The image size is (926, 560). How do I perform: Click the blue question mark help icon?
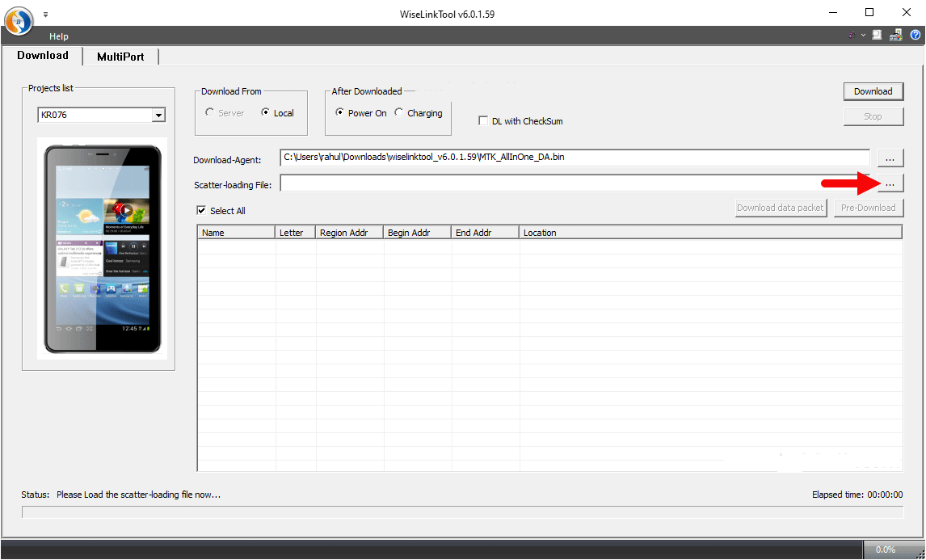915,36
